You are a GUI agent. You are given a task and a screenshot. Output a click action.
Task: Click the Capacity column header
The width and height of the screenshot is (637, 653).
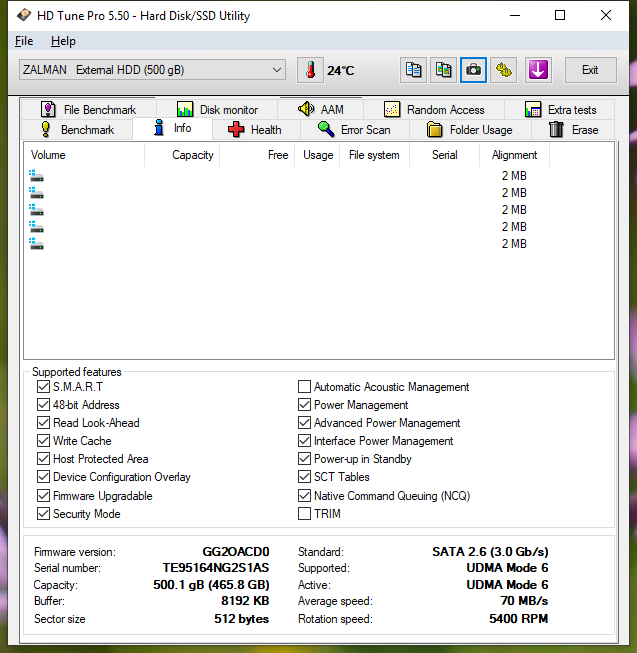pyautogui.click(x=182, y=155)
